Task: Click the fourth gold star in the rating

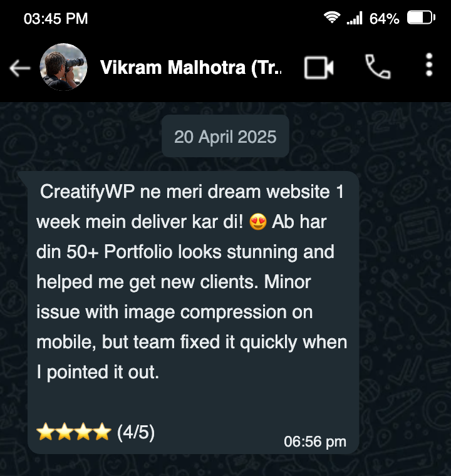Action: (x=102, y=432)
